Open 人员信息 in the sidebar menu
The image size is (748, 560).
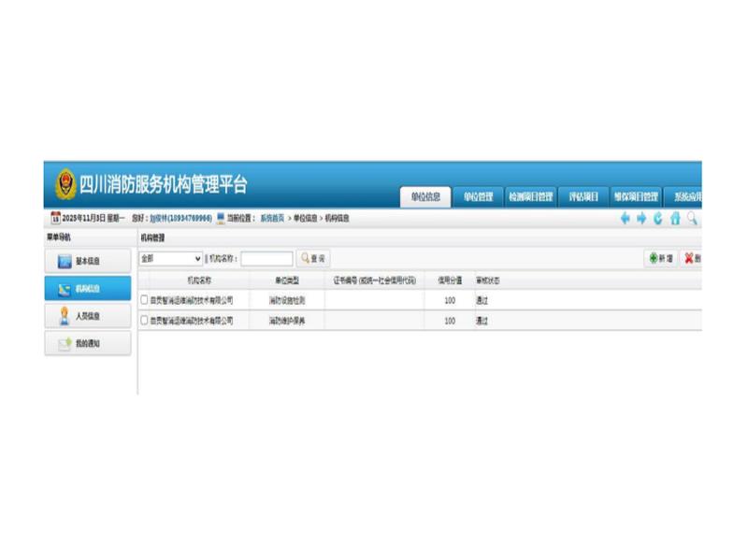click(x=88, y=316)
